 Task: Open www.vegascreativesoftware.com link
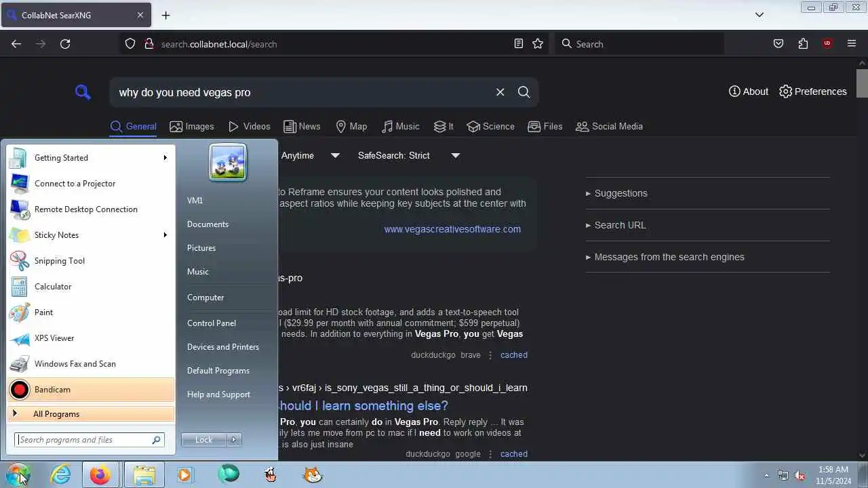click(x=452, y=229)
